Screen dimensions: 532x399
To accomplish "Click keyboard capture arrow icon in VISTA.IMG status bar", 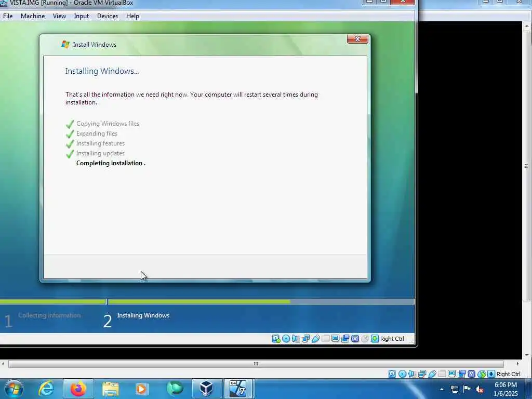I will [375, 339].
